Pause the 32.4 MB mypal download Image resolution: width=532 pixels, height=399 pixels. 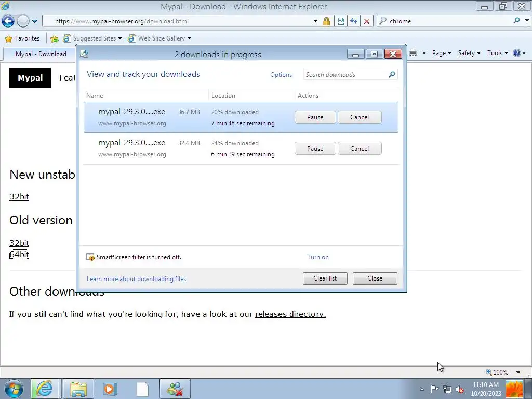tap(315, 149)
